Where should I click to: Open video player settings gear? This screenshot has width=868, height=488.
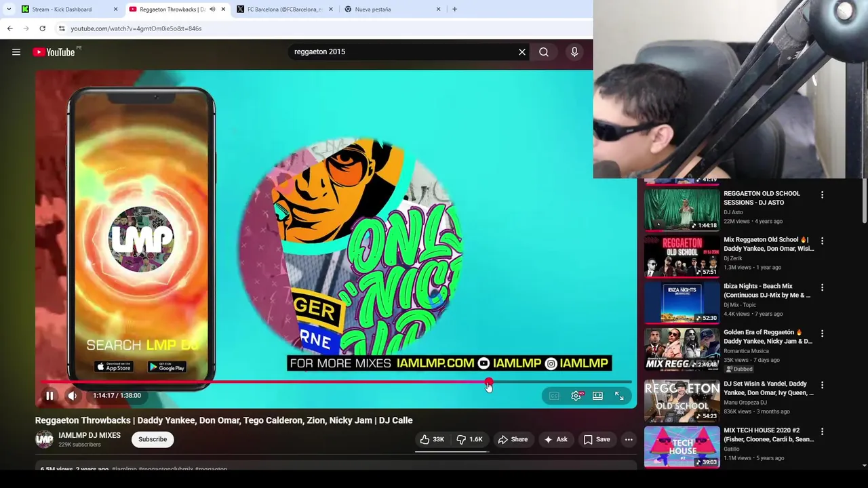coord(576,396)
